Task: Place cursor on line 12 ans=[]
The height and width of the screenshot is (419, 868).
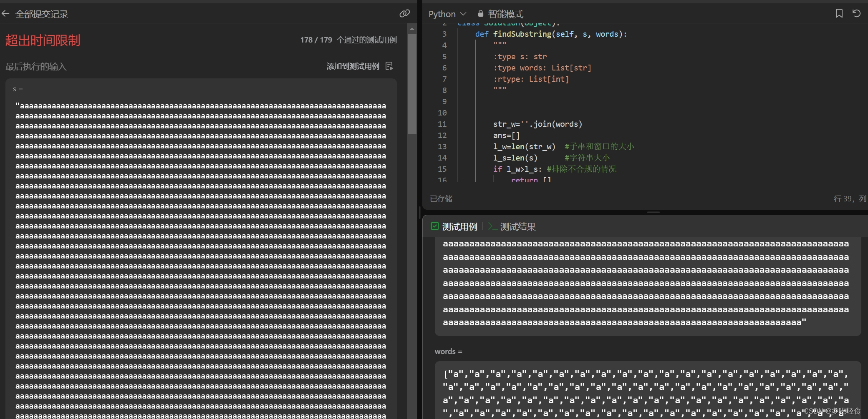Action: click(x=507, y=135)
